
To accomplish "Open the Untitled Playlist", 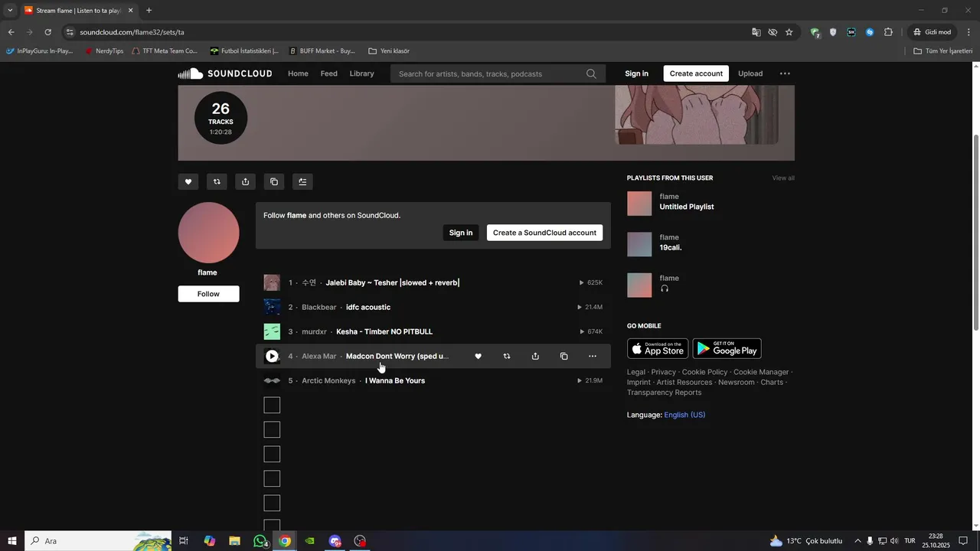I will (687, 207).
